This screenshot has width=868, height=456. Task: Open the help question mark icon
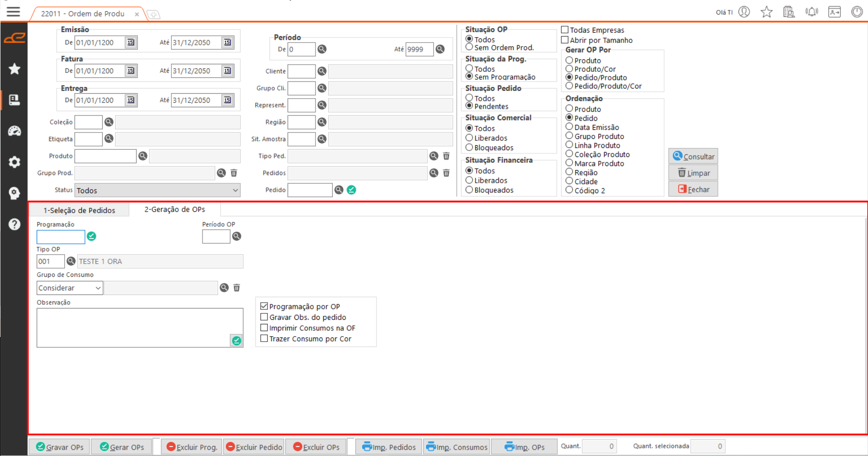14,224
